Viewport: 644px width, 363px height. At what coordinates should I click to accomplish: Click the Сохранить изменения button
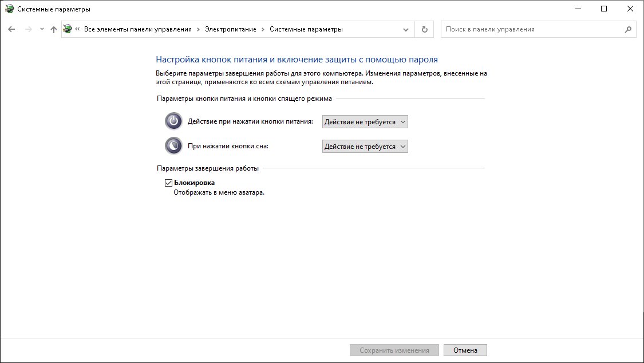point(394,350)
